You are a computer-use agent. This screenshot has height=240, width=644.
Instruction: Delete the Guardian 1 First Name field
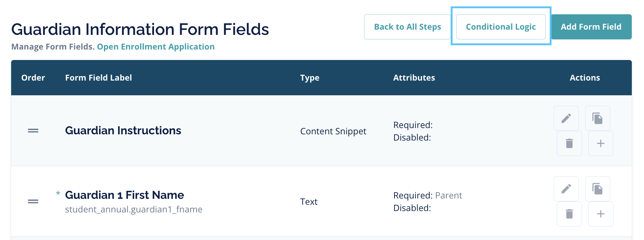coord(569,214)
